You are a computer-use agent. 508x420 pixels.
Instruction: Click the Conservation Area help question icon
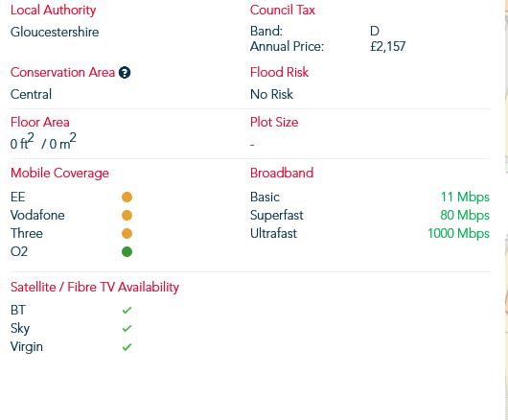point(125,73)
